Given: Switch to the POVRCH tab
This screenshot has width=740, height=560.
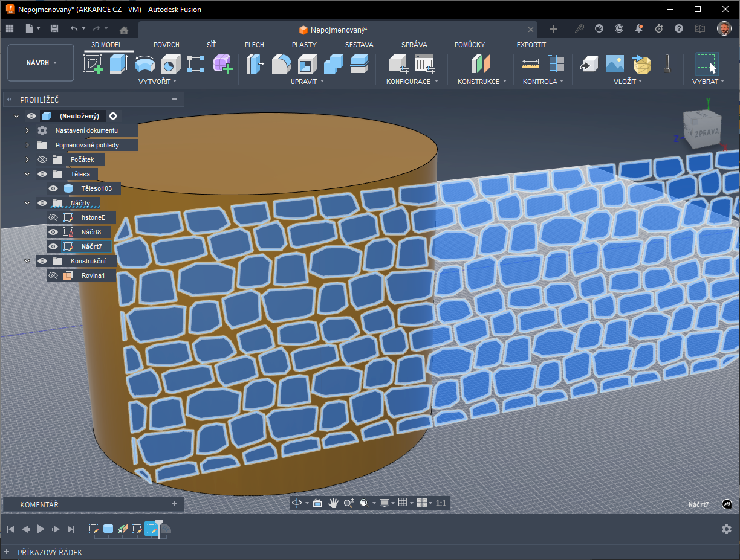Looking at the screenshot, I should [x=166, y=45].
